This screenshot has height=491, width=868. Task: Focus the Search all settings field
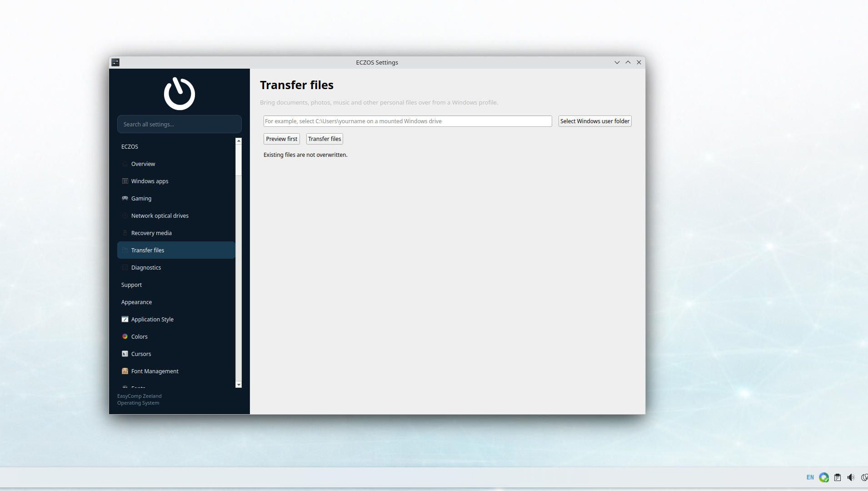(180, 124)
